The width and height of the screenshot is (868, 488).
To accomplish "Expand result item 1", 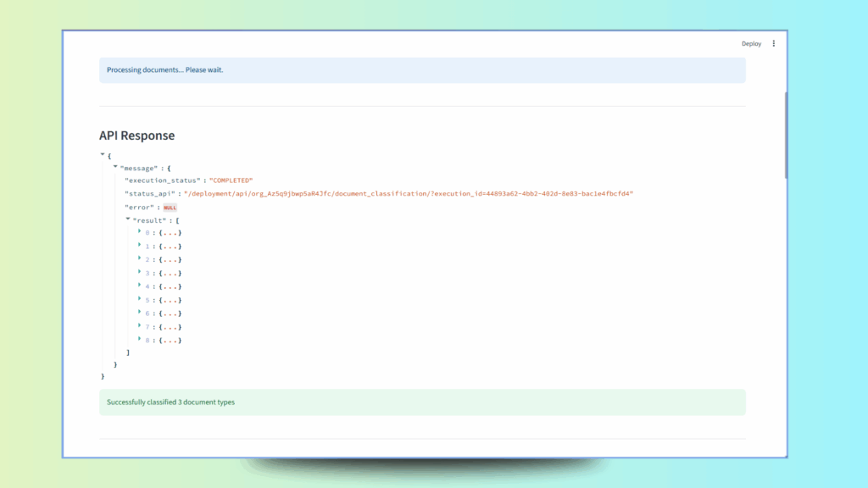I will (140, 246).
